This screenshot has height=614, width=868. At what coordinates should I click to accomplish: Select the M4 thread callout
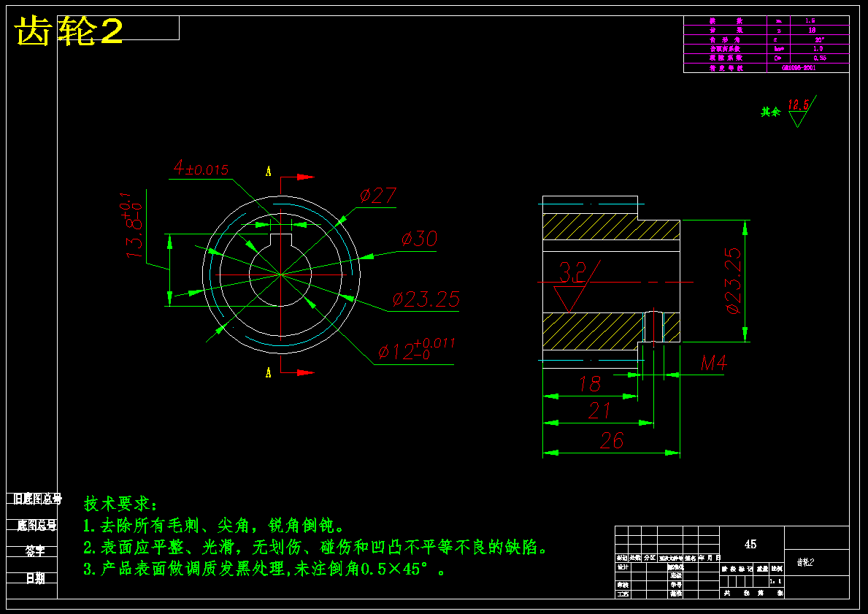713,363
